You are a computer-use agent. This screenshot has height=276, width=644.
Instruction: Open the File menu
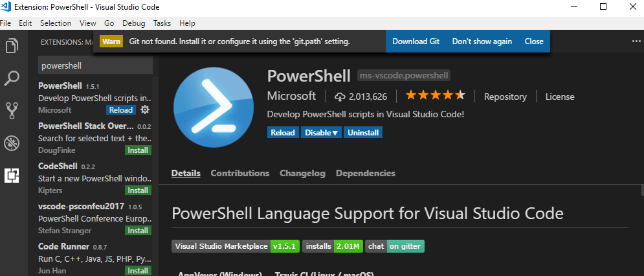[5, 23]
